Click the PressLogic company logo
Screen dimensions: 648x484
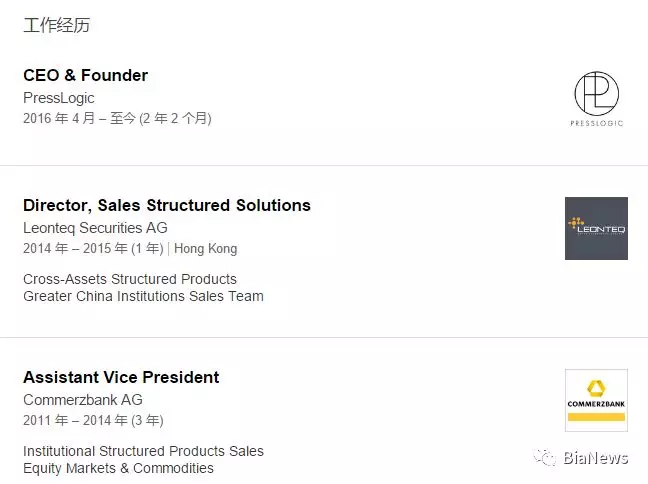point(596,99)
